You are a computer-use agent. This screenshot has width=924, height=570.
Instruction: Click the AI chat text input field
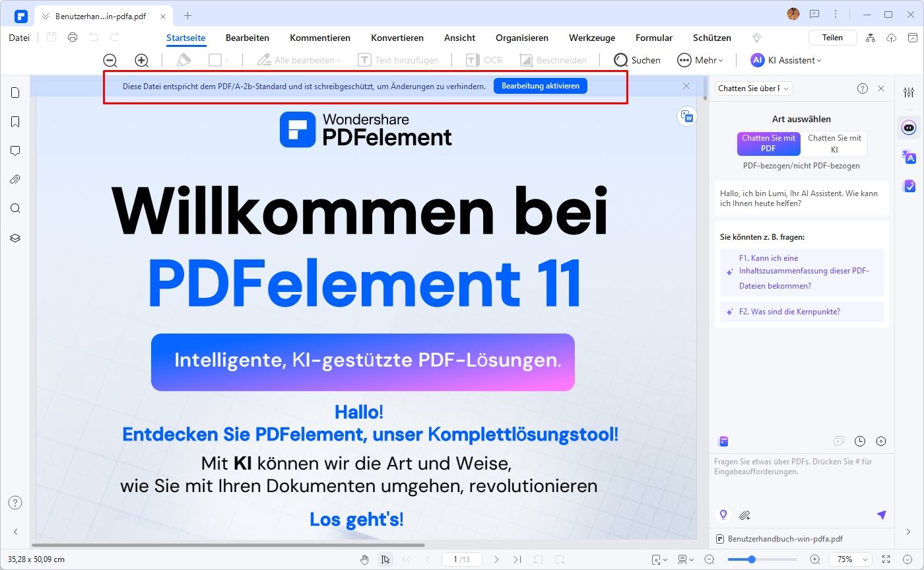pyautogui.click(x=802, y=480)
